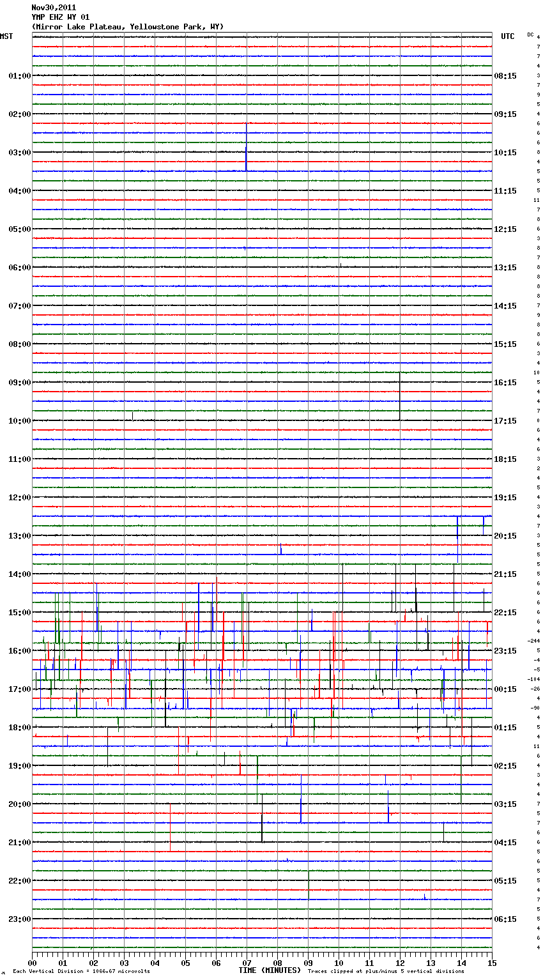Select the 01:00 MST time label
This screenshot has height=980, width=543.
(19, 76)
